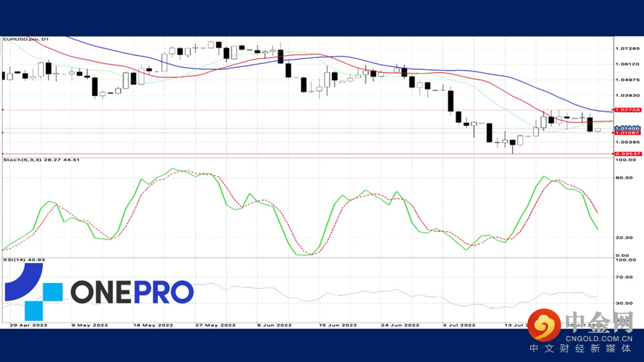Image resolution: width=644 pixels, height=362 pixels.
Task: Click the 4 Jul 2022 date label
Action: 459,325
